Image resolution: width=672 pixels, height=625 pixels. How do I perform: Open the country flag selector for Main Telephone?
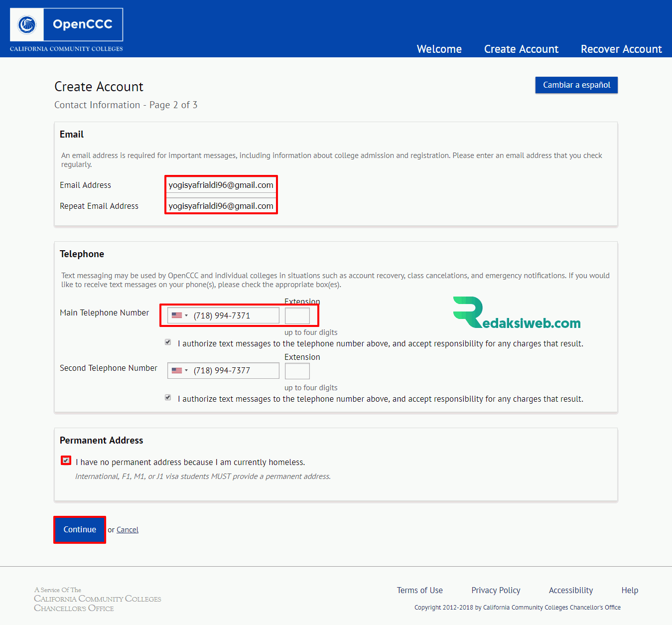point(177,314)
